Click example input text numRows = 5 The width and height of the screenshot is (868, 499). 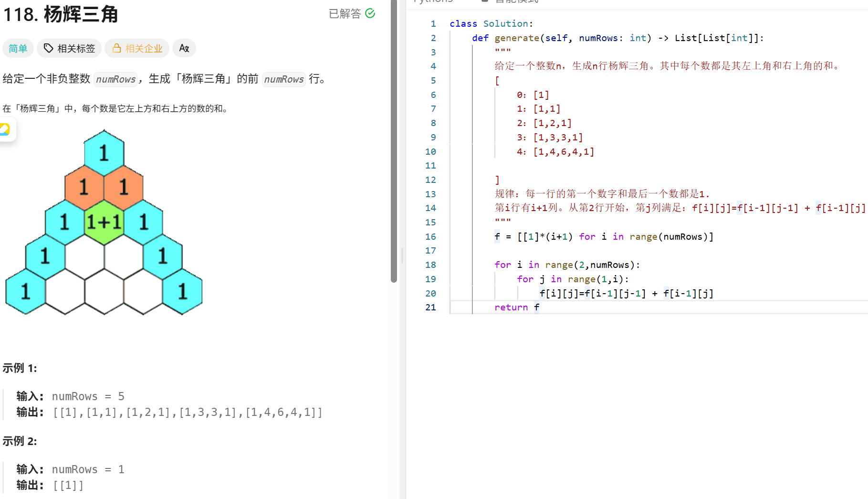pos(88,396)
